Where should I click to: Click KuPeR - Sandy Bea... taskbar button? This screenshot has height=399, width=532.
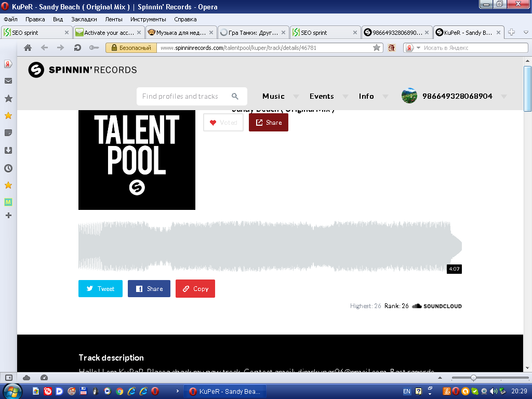coord(225,392)
